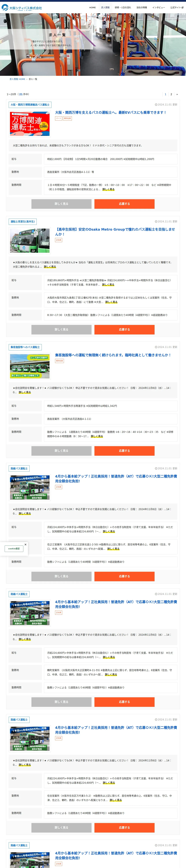Open the 【高卒生採用】安定のOsaka Metro Group job title

pos(115,232)
